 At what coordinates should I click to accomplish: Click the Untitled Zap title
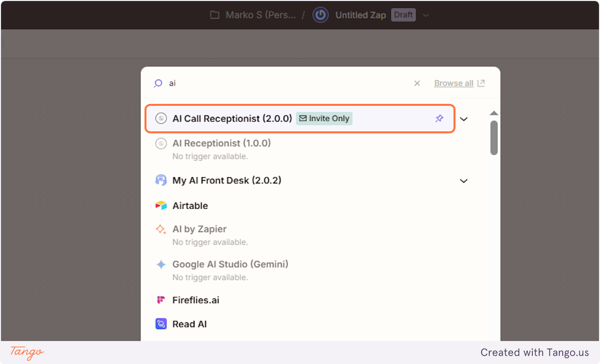click(360, 15)
